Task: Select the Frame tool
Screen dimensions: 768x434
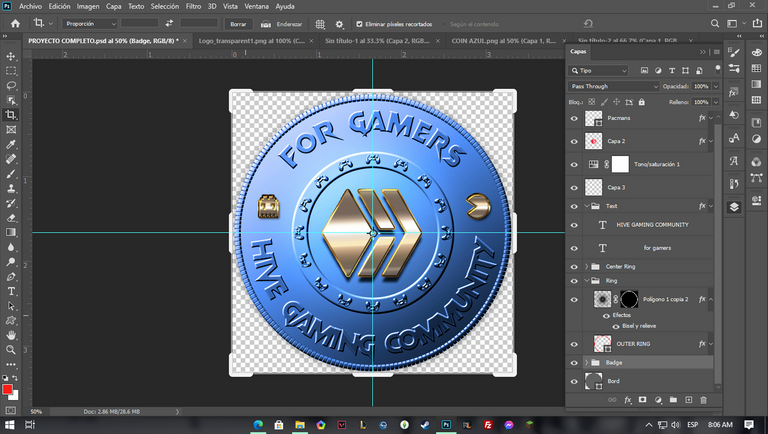Action: point(11,130)
